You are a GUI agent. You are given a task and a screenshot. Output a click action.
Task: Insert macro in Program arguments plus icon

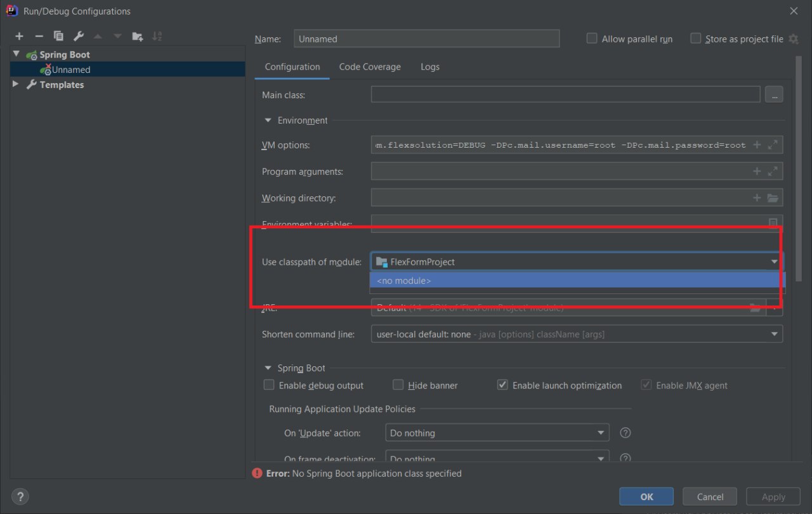[757, 171]
